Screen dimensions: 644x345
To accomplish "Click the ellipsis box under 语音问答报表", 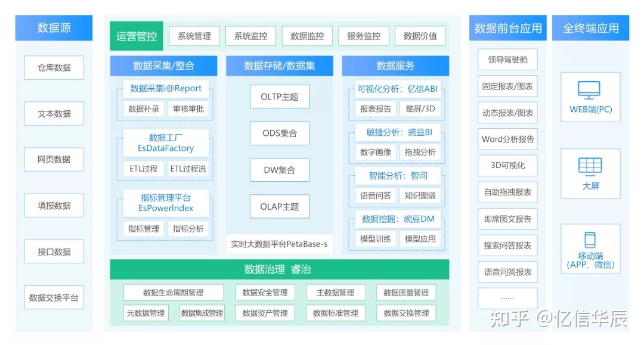I will tap(507, 298).
